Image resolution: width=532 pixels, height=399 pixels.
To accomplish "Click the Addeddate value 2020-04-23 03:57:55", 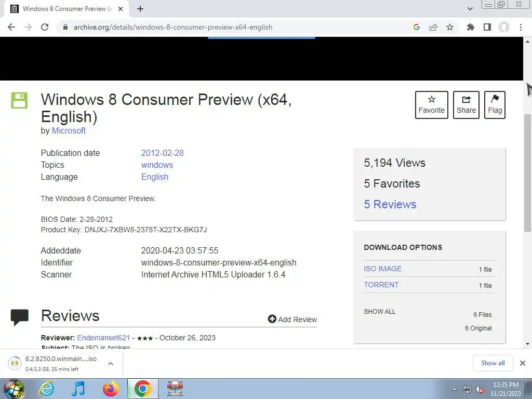I will coord(180,251).
